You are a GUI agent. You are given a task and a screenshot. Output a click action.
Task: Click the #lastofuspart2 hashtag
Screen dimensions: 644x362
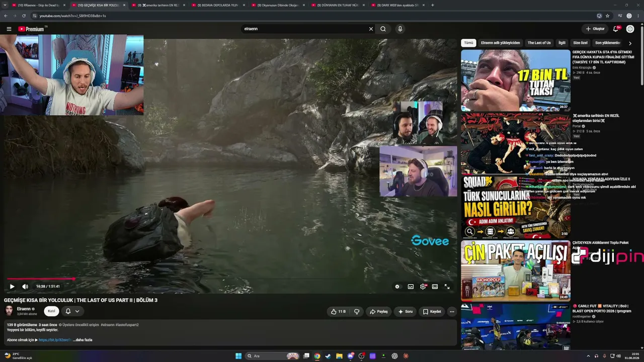click(x=127, y=325)
